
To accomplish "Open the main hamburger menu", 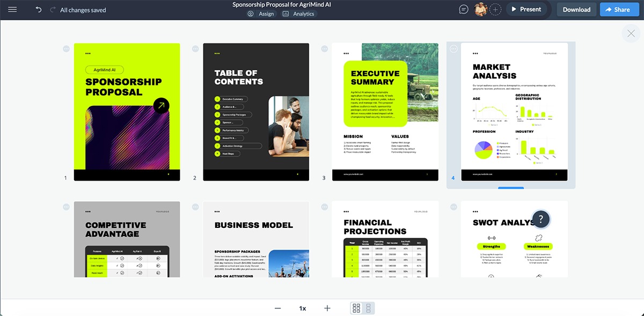I will [13, 9].
